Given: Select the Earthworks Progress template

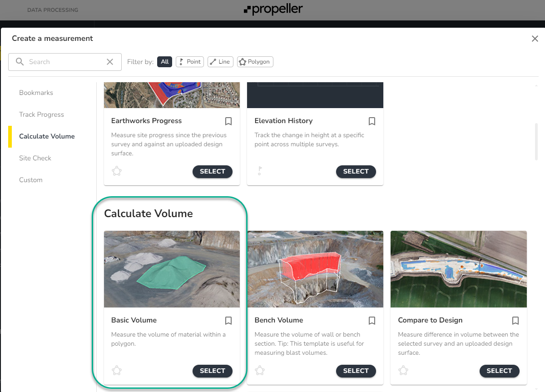Looking at the screenshot, I should coord(213,171).
